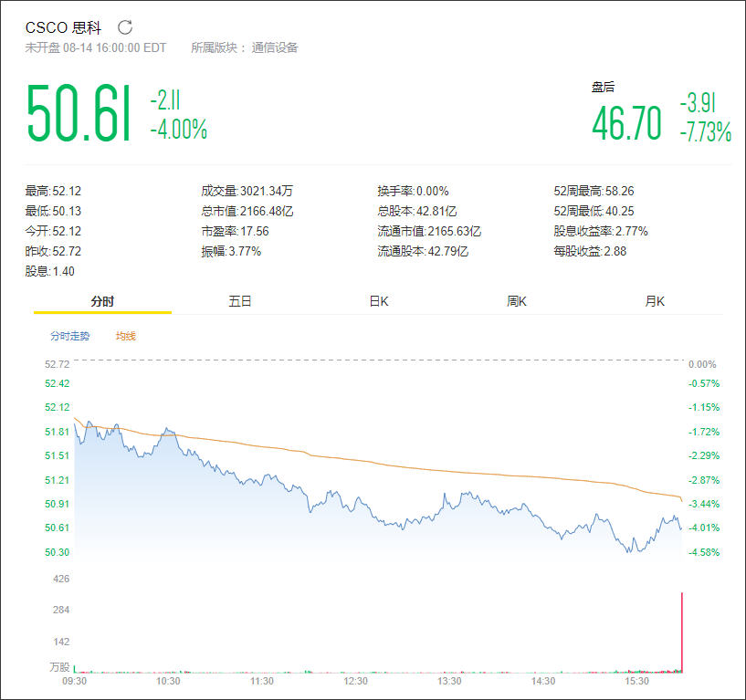This screenshot has width=746, height=700.
Task: Click the 流通股本:42.79亿 value
Action: pyautogui.click(x=423, y=251)
